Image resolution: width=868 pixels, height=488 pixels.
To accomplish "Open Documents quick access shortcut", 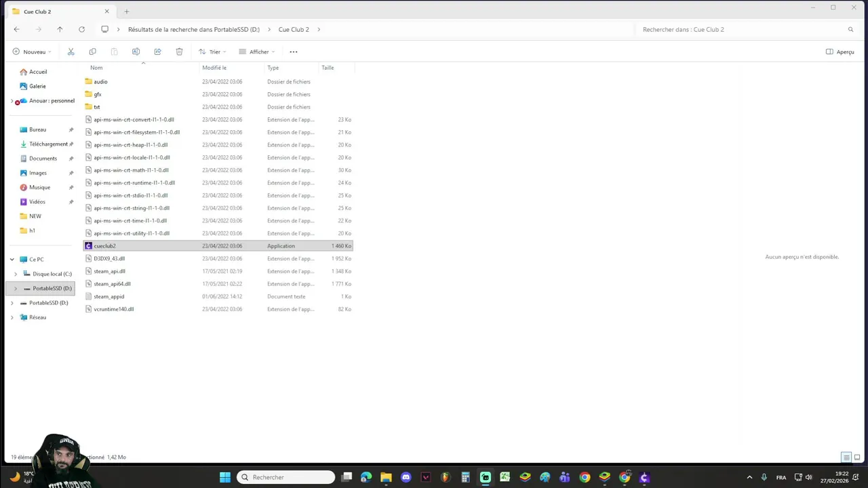I will pos(43,159).
